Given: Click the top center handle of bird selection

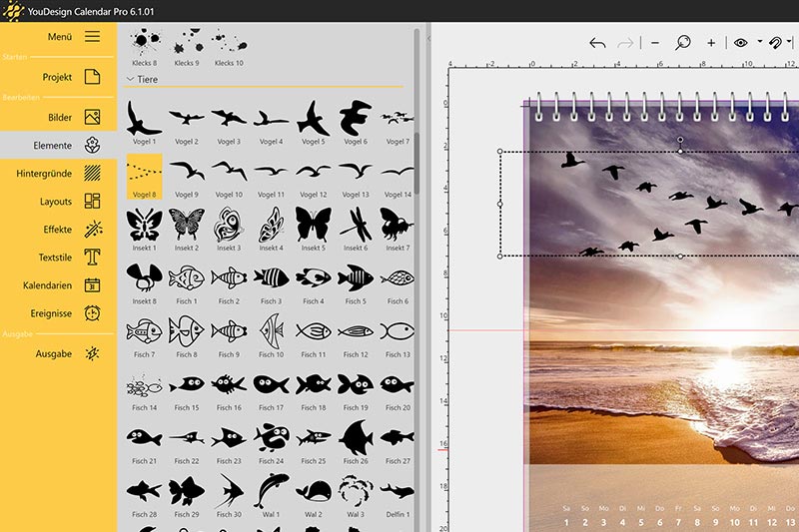Looking at the screenshot, I should [680, 151].
